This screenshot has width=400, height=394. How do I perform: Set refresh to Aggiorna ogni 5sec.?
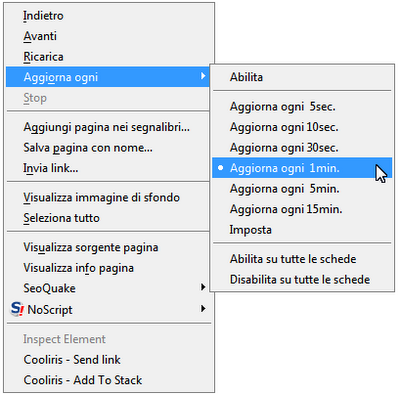(x=302, y=106)
